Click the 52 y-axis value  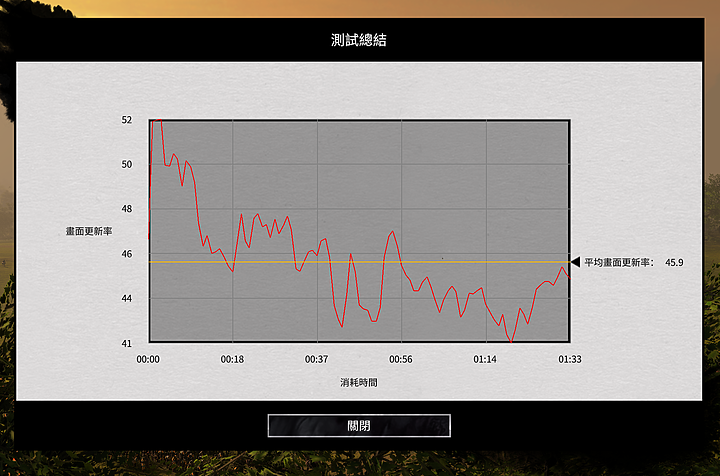point(127,120)
